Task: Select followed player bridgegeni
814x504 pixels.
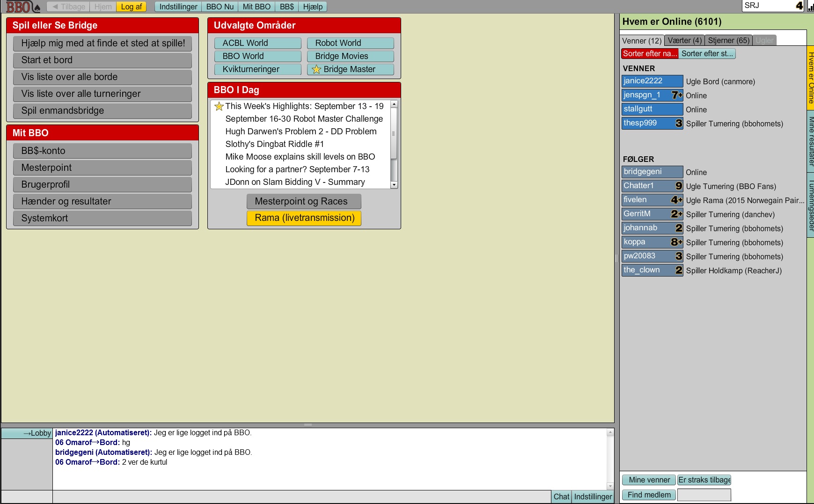Action: pos(652,172)
